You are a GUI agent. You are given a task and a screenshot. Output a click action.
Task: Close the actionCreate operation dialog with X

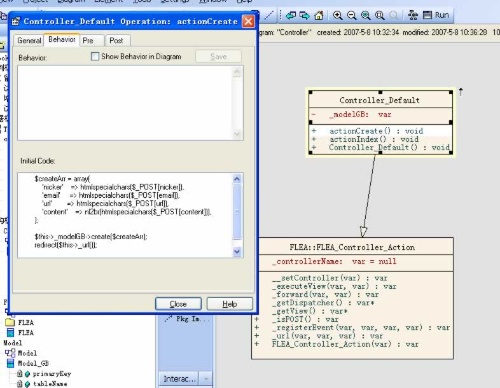point(248,22)
